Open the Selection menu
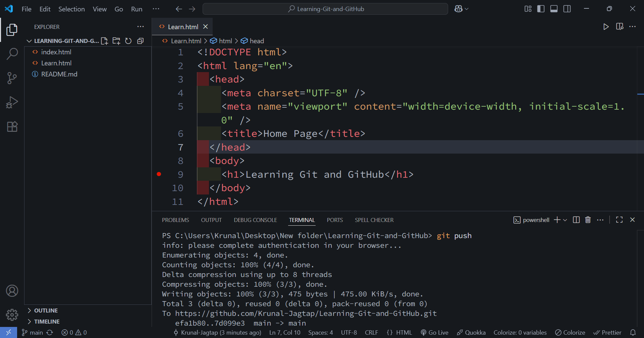 [71, 9]
